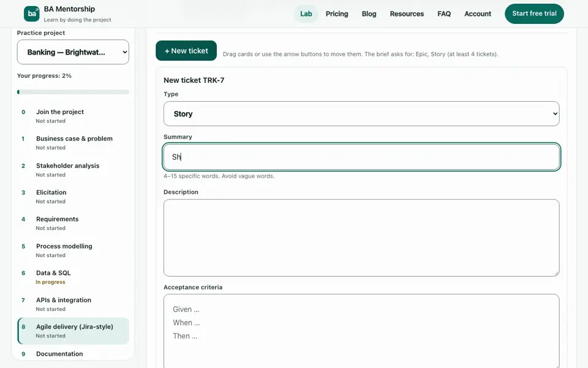Open step 4 Requirements

pyautogui.click(x=73, y=223)
